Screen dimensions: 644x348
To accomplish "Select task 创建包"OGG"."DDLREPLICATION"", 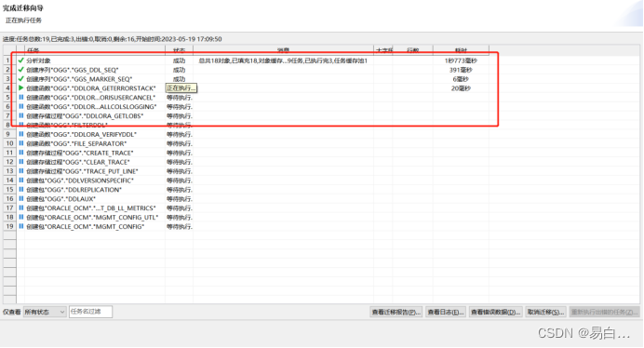I will tap(74, 190).
